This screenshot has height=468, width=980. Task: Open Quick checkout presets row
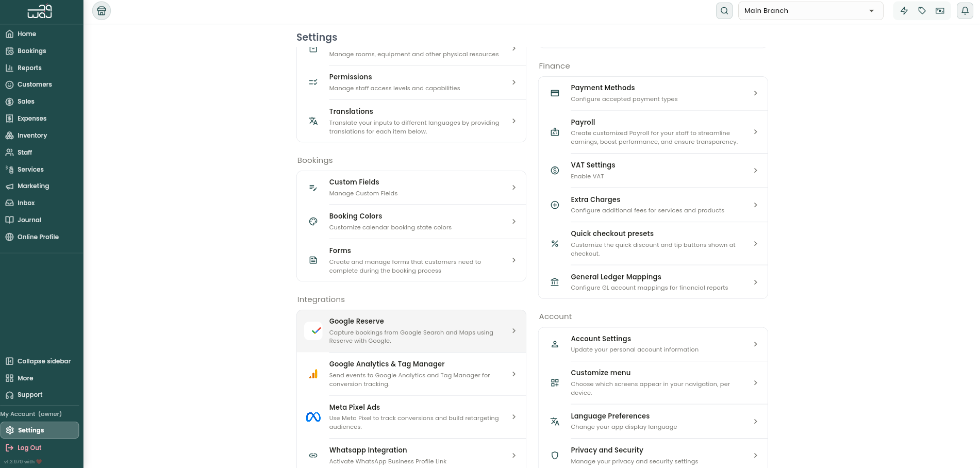(653, 244)
